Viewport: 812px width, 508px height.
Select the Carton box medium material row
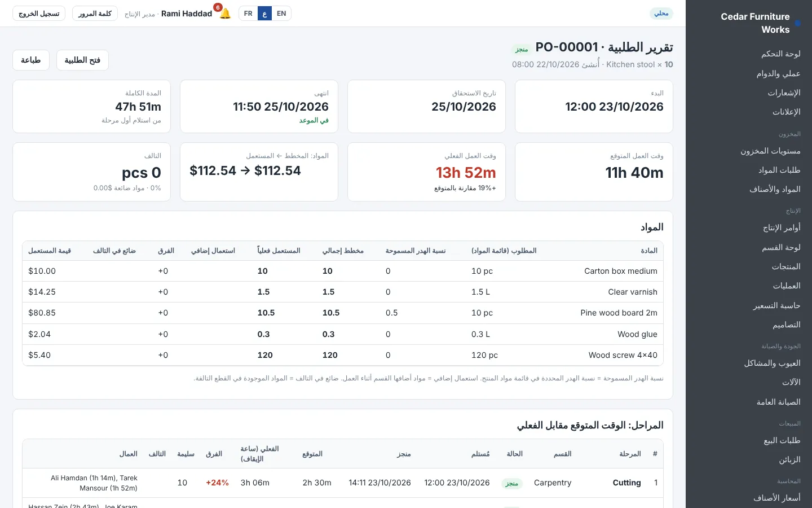pyautogui.click(x=343, y=271)
